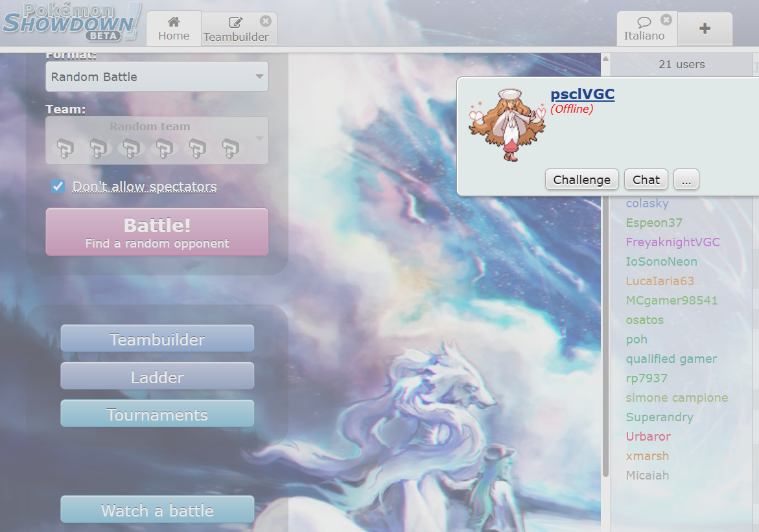The image size is (759, 532).
Task: Open more options ellipsis button
Action: [x=686, y=179]
